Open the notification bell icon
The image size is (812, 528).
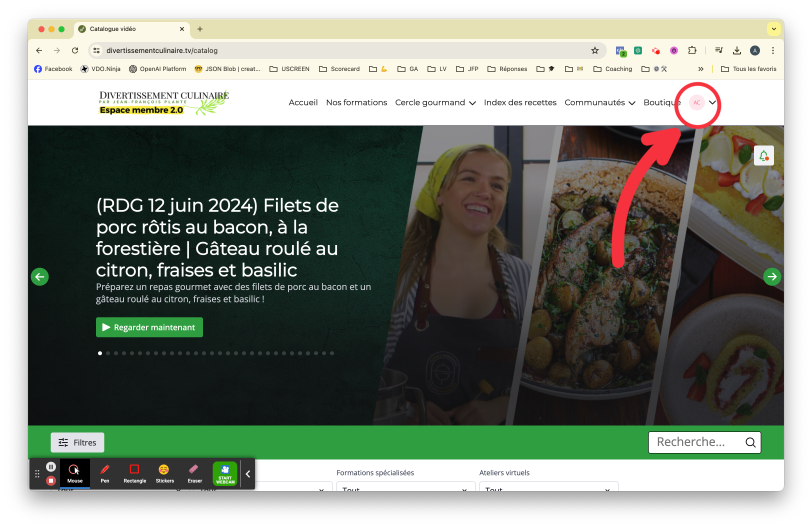(x=763, y=155)
